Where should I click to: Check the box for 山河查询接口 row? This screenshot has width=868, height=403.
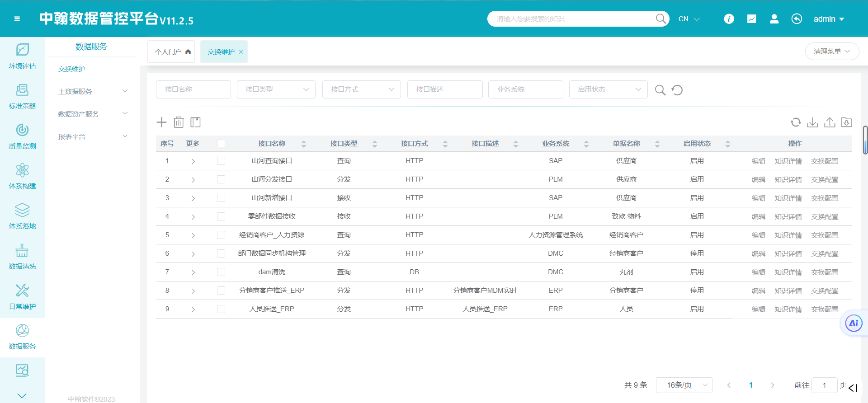(x=221, y=161)
